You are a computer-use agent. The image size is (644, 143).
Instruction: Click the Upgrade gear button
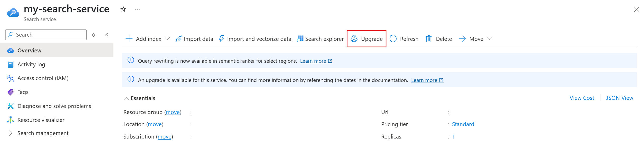click(366, 39)
